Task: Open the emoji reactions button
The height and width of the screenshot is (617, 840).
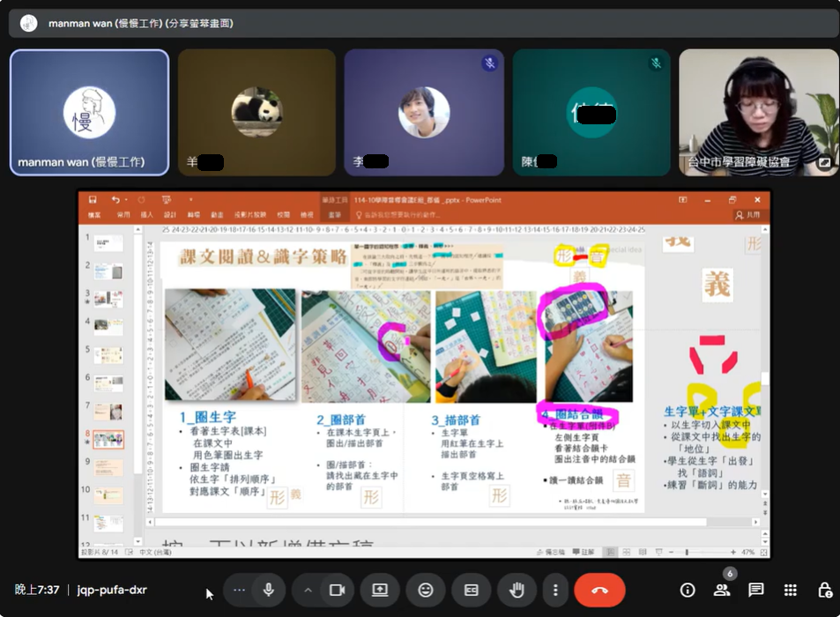Action: pos(426,591)
